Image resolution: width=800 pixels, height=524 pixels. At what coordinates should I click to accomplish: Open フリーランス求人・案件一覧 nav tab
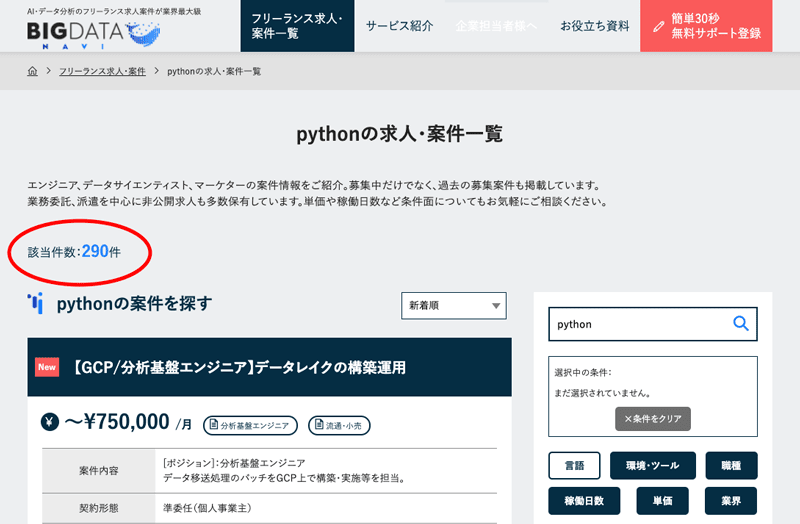(297, 26)
